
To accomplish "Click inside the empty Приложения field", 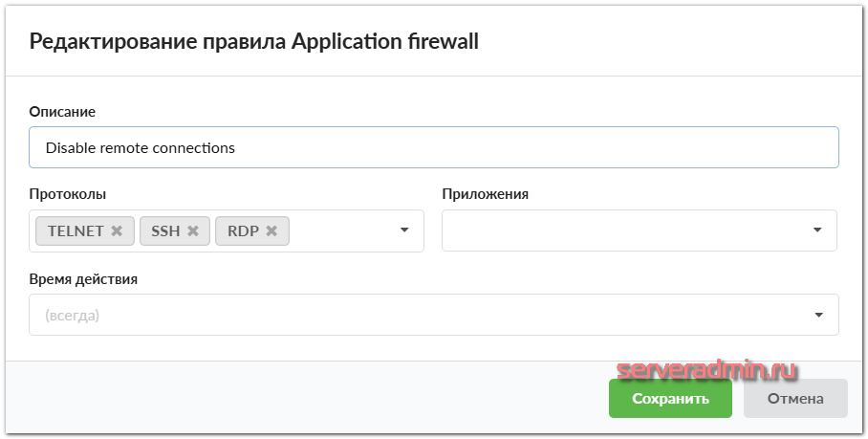I will click(621, 230).
